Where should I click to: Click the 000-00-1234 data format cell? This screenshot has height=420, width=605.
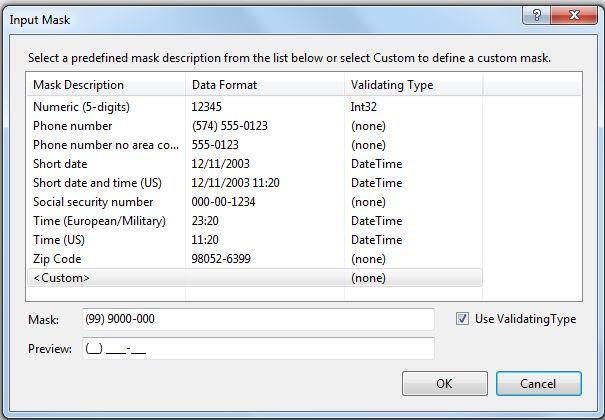[x=223, y=202]
